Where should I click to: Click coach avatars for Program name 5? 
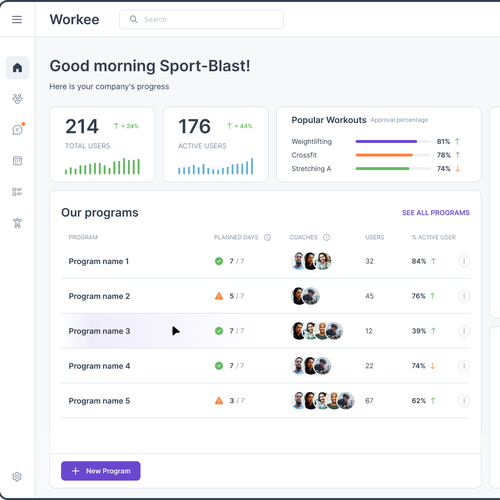pos(323,401)
